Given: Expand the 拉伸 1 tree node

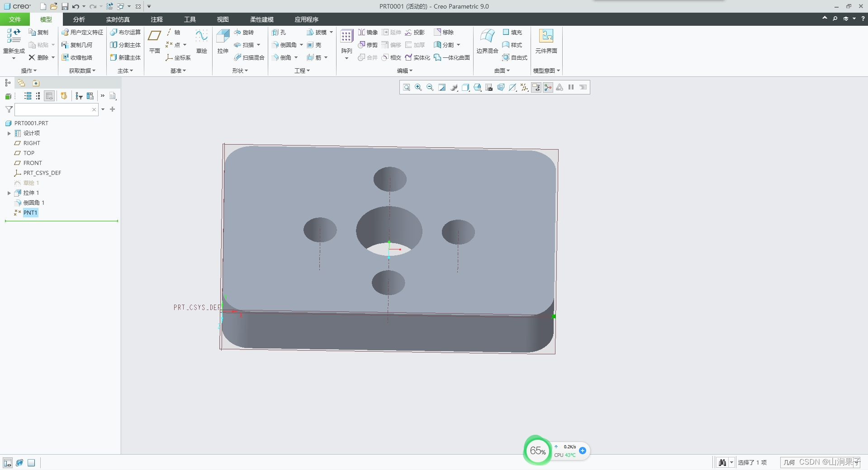Looking at the screenshot, I should 9,193.
